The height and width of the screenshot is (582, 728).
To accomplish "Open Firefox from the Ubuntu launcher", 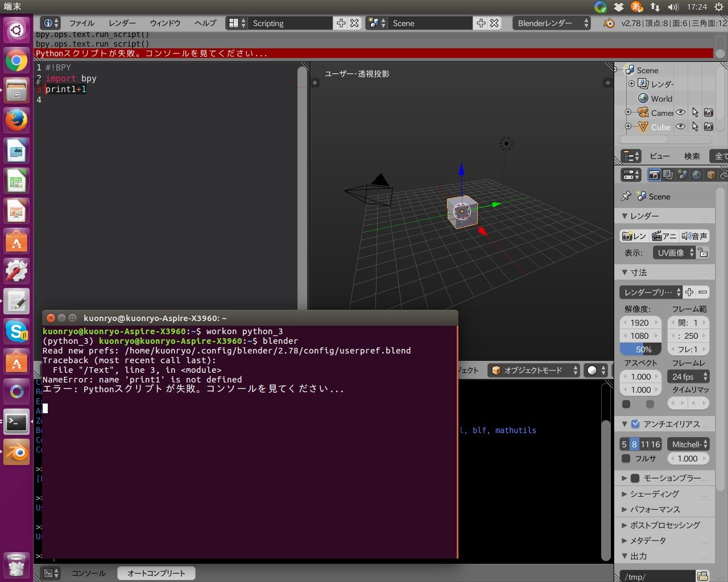I will [x=16, y=120].
